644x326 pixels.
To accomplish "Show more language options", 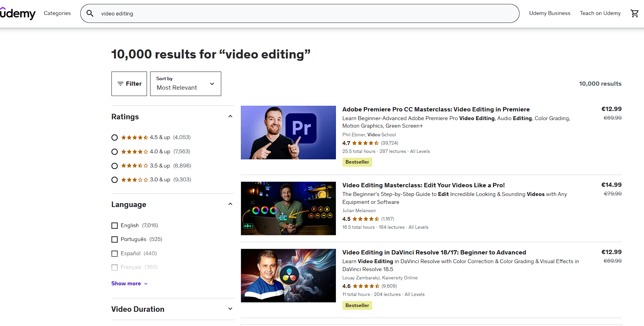I will [130, 283].
